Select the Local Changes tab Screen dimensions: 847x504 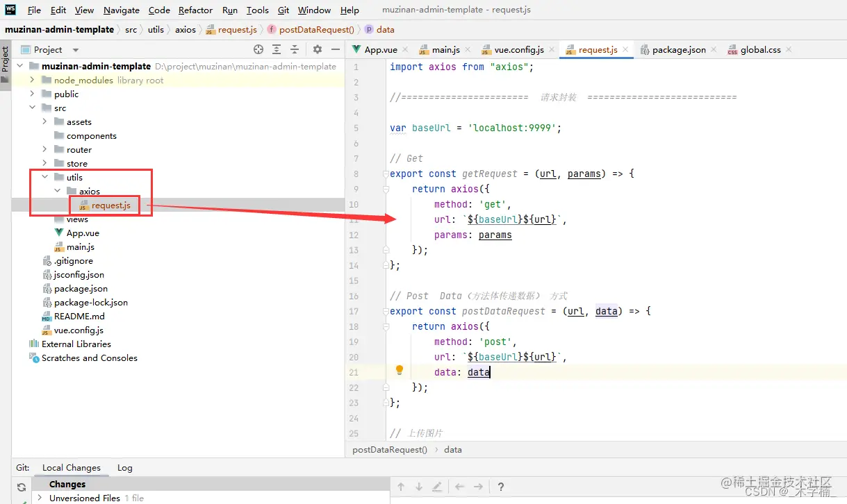pyautogui.click(x=72, y=467)
